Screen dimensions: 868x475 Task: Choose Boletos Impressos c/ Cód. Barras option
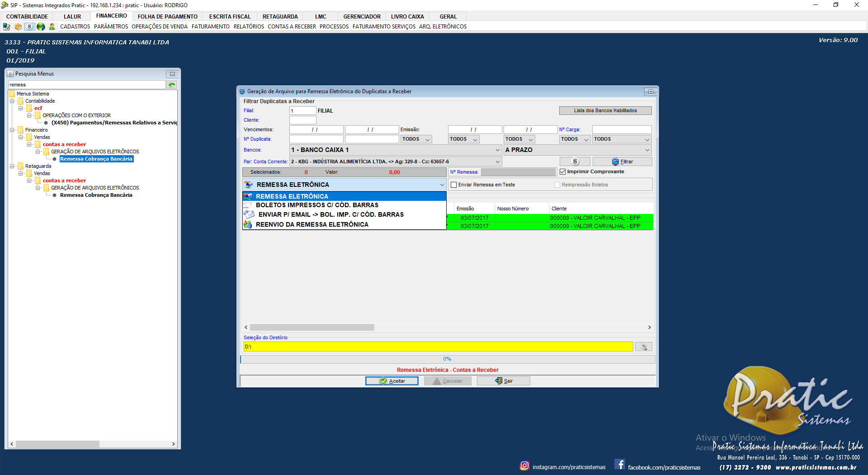coord(317,205)
